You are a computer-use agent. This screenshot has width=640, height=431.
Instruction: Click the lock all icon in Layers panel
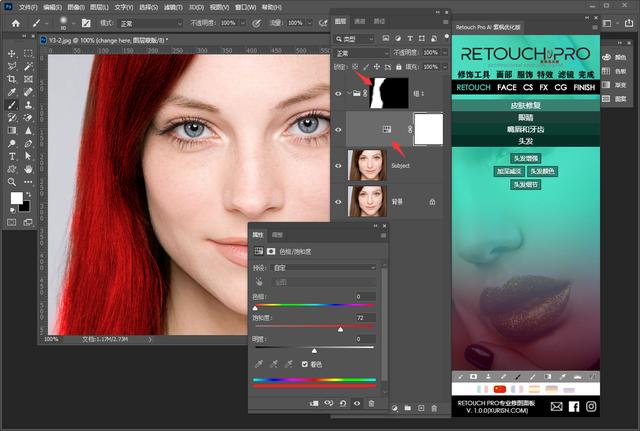click(x=398, y=67)
